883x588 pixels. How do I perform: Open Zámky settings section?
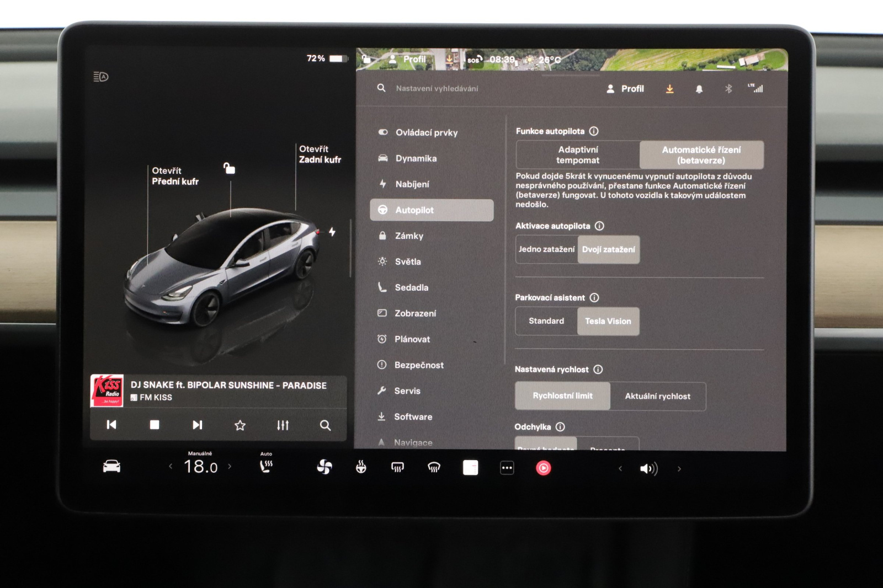(x=432, y=236)
